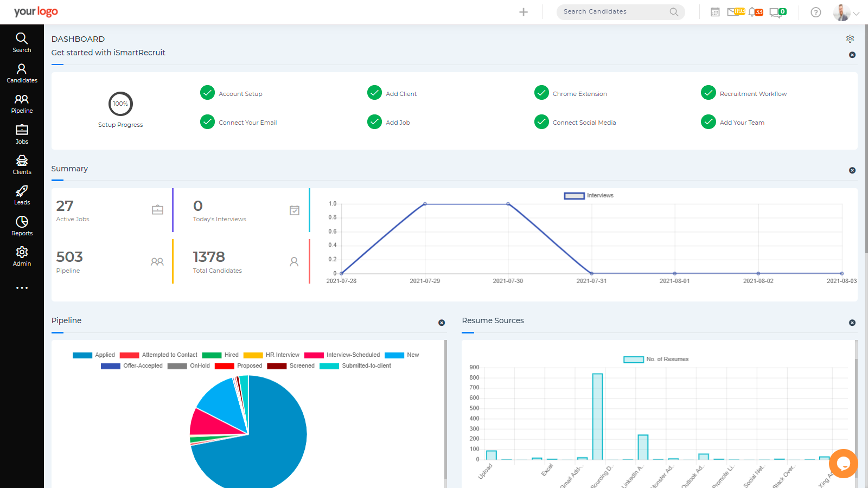This screenshot has width=868, height=488.
Task: Toggle the Applied legend item in Pipeline chart
Action: pyautogui.click(x=94, y=355)
